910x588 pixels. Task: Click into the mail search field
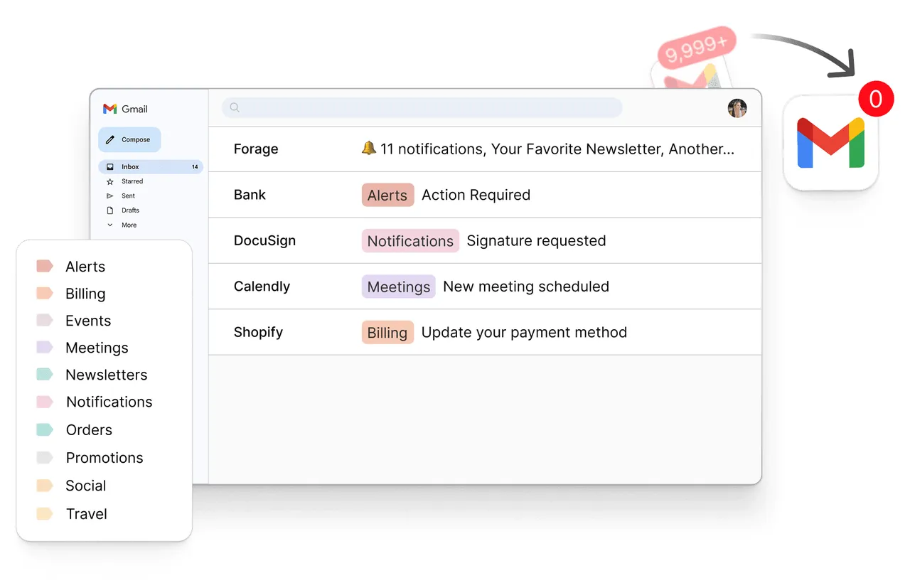tap(422, 107)
